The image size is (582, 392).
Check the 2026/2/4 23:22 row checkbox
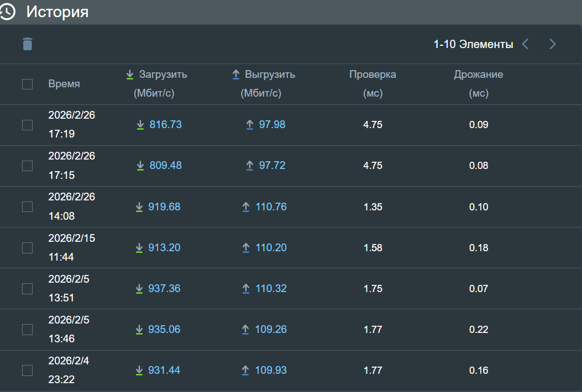[28, 370]
